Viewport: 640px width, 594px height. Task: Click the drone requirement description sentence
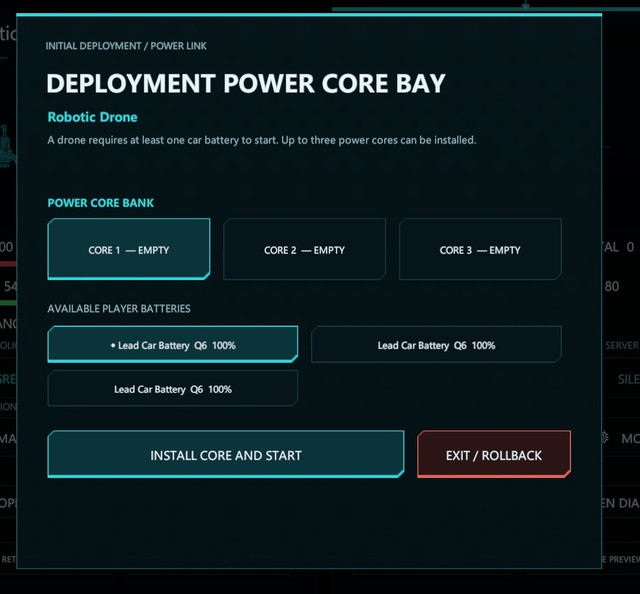pos(262,140)
